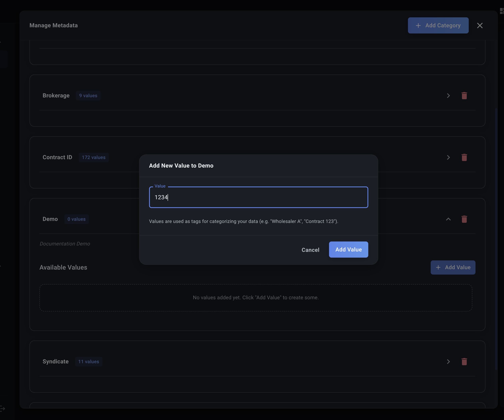Cancel the Add New Value dialog

(310, 250)
